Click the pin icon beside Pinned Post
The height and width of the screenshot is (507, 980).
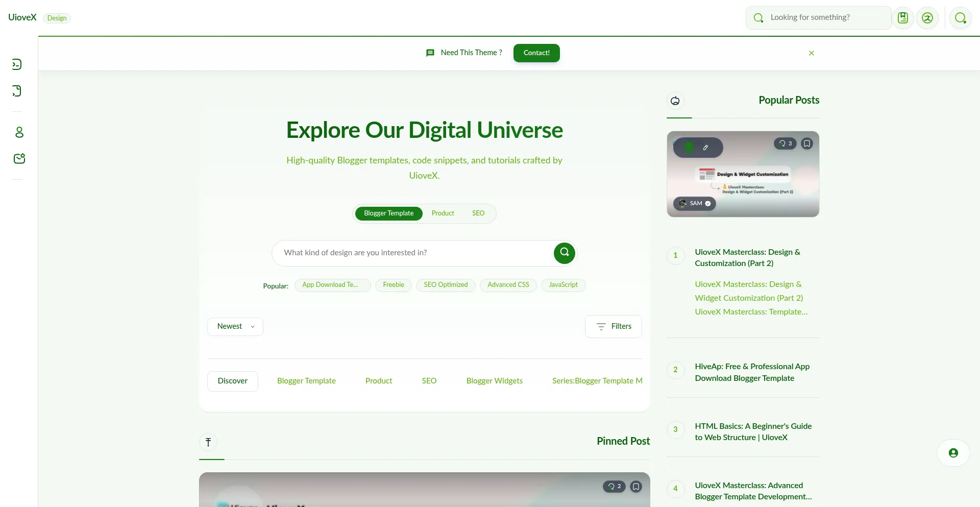(x=208, y=442)
